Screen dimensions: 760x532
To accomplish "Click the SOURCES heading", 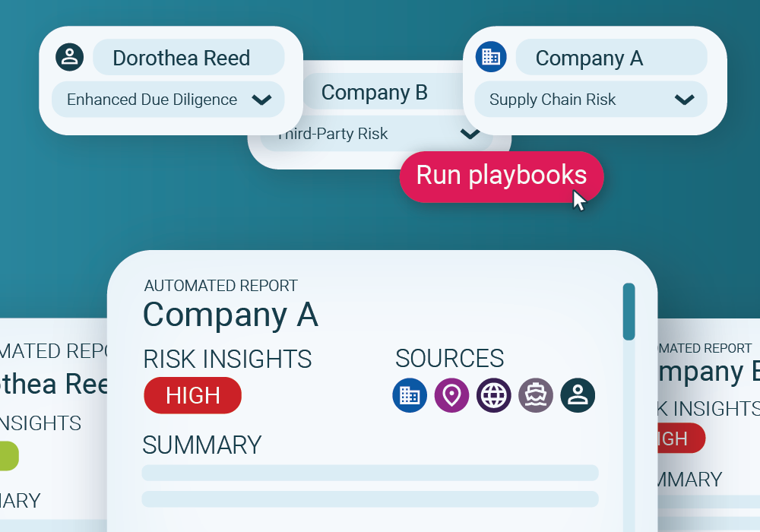I will pyautogui.click(x=449, y=359).
